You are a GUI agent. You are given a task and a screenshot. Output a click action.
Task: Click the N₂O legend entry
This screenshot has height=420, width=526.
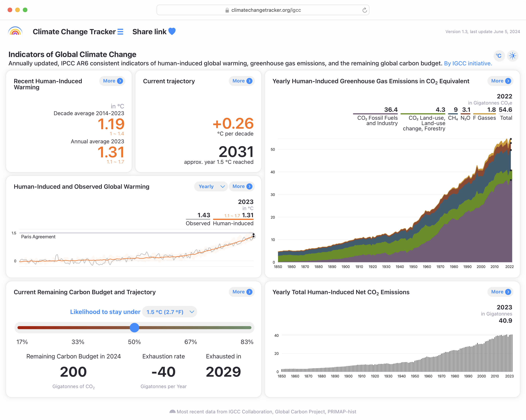466,114
